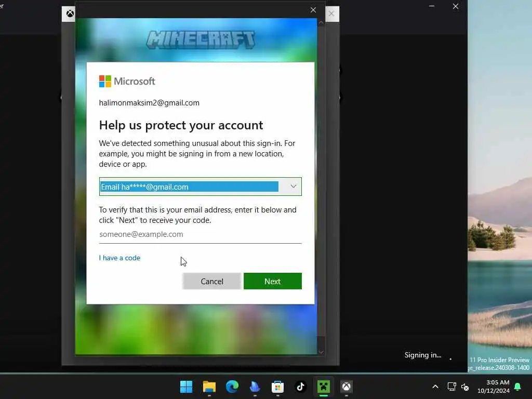Open network status icon in system tray
Image resolution: width=532 pixels, height=399 pixels.
[451, 387]
